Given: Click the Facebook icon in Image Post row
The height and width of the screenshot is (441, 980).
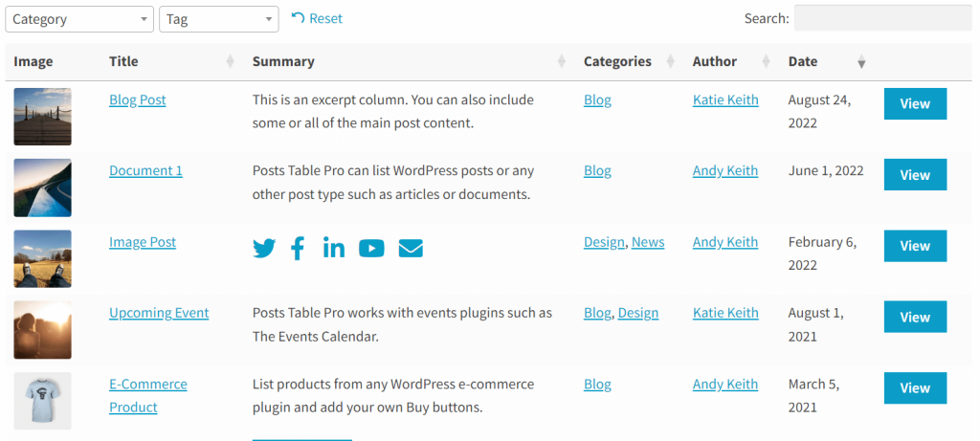Looking at the screenshot, I should [x=299, y=248].
